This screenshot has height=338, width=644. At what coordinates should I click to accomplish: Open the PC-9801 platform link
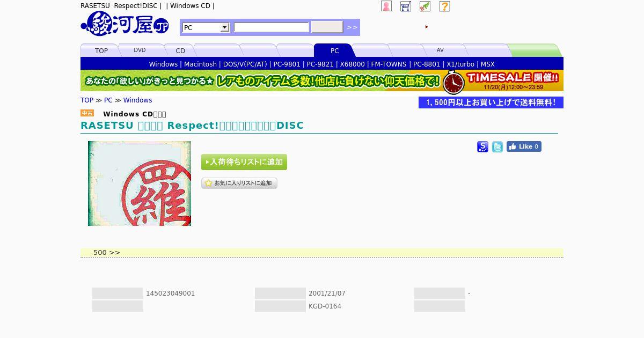(287, 64)
